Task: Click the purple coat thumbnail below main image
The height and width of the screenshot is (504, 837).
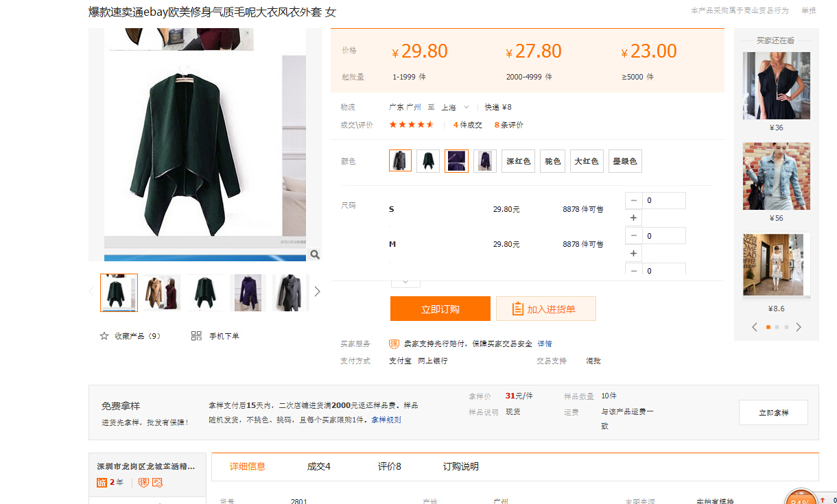Action: click(x=248, y=293)
